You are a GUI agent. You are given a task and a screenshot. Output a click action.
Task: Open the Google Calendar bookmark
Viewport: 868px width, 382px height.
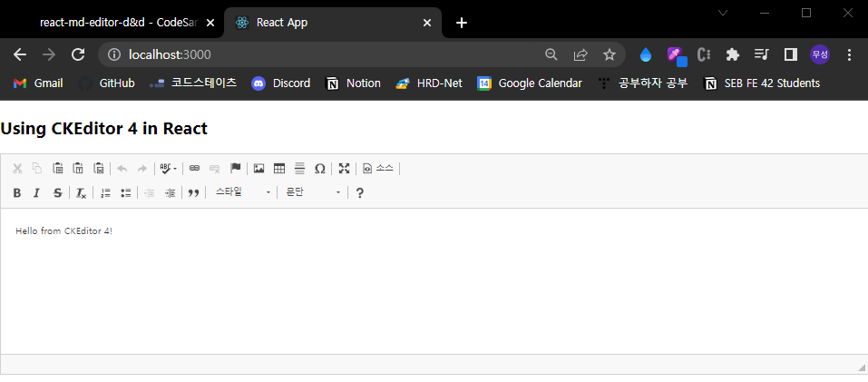tap(531, 83)
